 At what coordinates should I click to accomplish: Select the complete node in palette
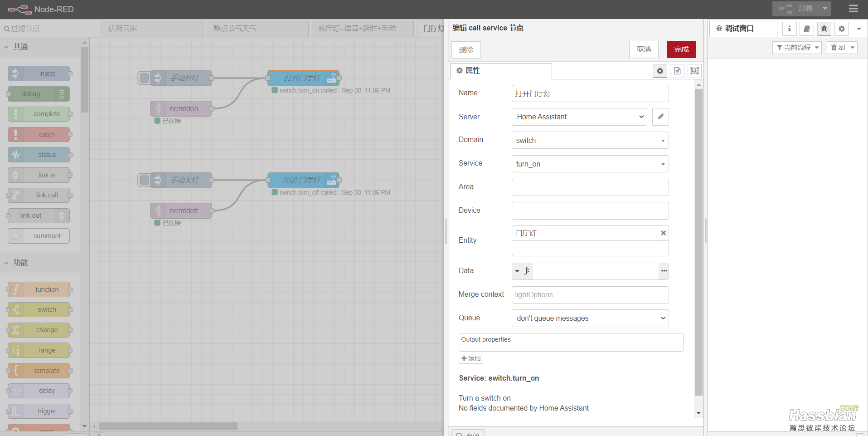coord(39,114)
